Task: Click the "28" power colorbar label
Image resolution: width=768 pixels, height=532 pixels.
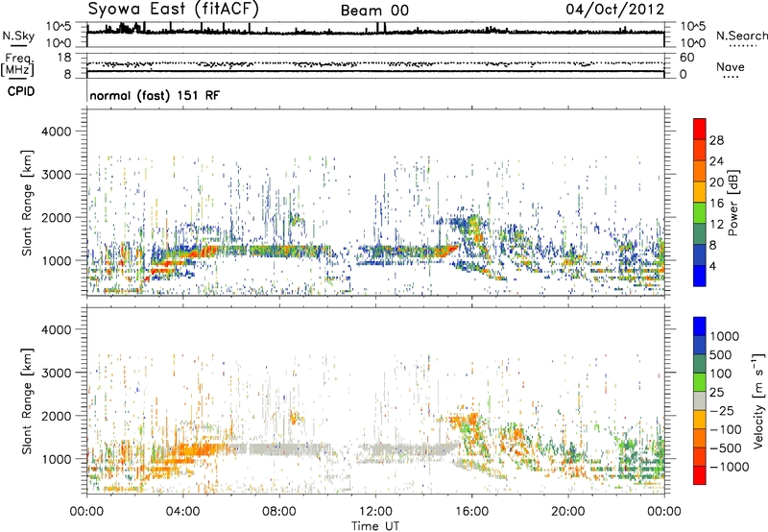Action: [716, 140]
